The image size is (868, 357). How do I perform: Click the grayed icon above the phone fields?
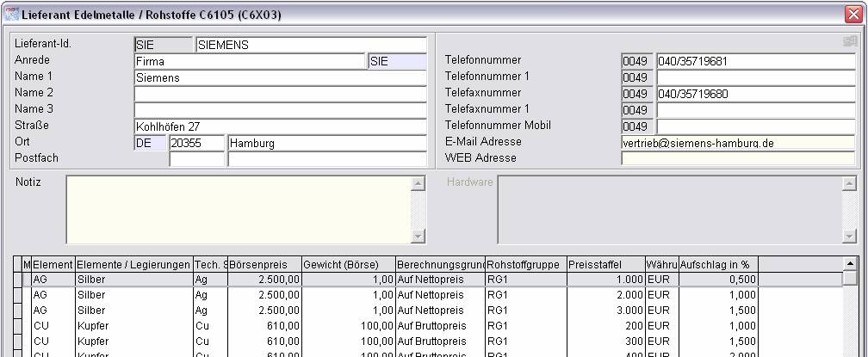coord(850,41)
